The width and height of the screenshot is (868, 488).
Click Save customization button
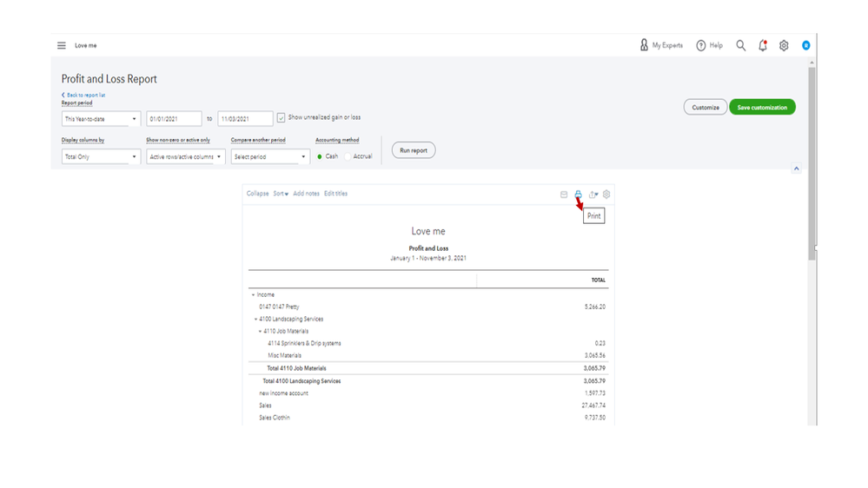point(762,108)
